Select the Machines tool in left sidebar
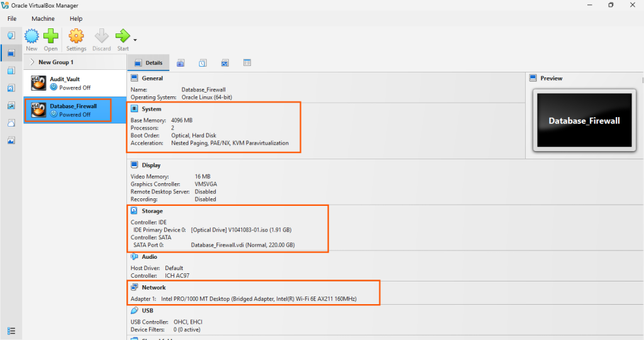Screen dimensions: 644x340 pyautogui.click(x=11, y=53)
